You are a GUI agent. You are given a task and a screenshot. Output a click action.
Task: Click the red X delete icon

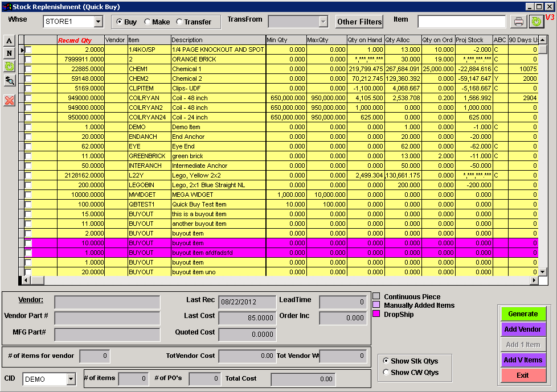point(9,100)
